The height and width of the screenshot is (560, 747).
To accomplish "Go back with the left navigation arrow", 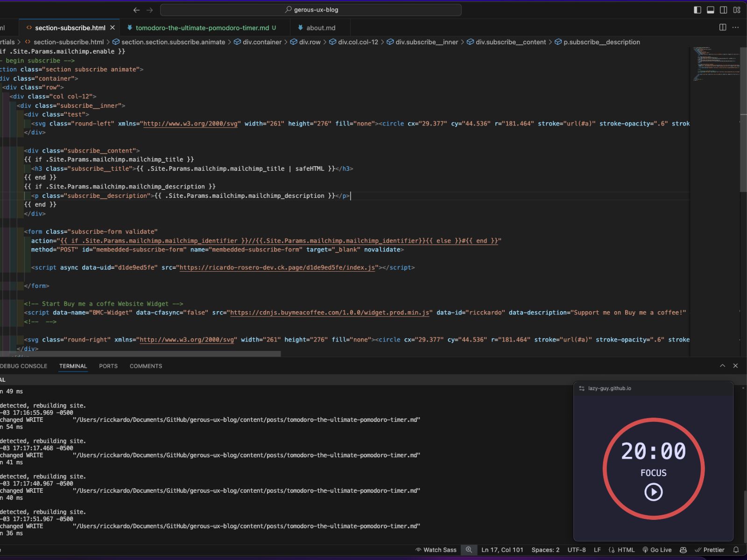I will point(136,10).
